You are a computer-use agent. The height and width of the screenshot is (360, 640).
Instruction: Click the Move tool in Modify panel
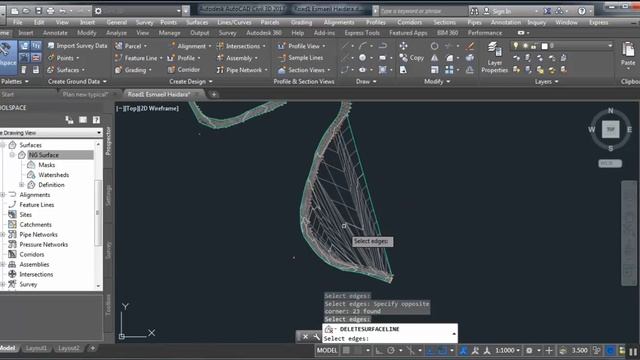(404, 46)
